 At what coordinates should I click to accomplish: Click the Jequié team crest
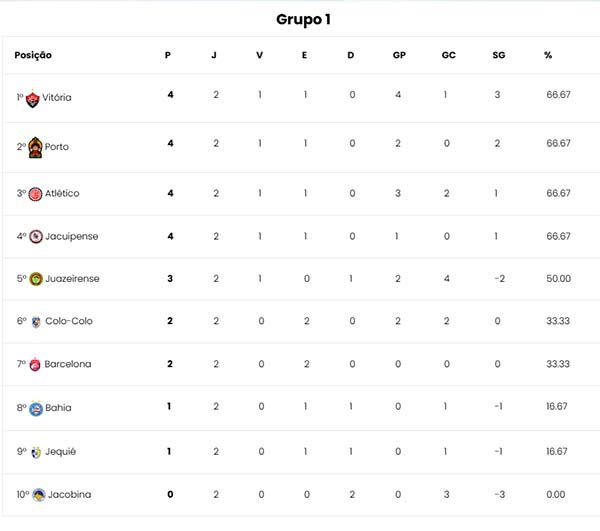click(x=36, y=452)
